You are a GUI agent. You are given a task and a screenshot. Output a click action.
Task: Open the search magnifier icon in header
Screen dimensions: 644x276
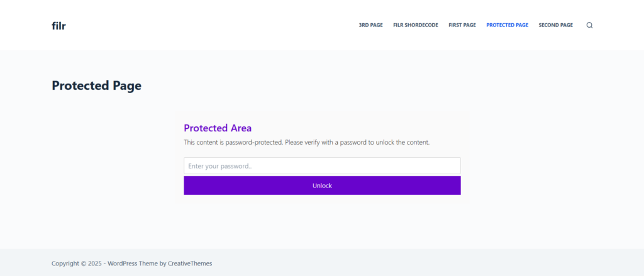tap(589, 26)
